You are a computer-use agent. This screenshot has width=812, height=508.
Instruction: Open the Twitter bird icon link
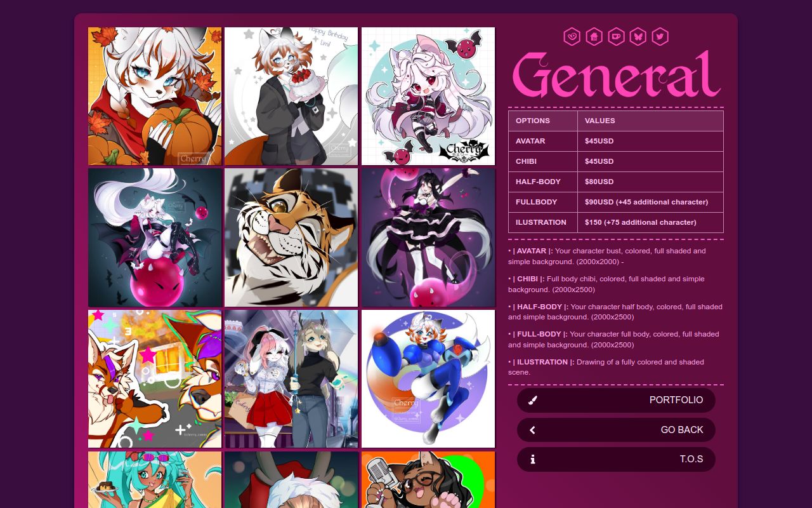click(660, 36)
